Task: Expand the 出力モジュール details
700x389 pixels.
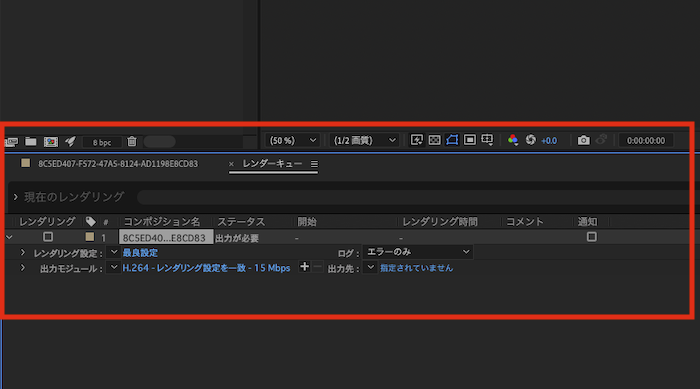Action: [x=22, y=268]
